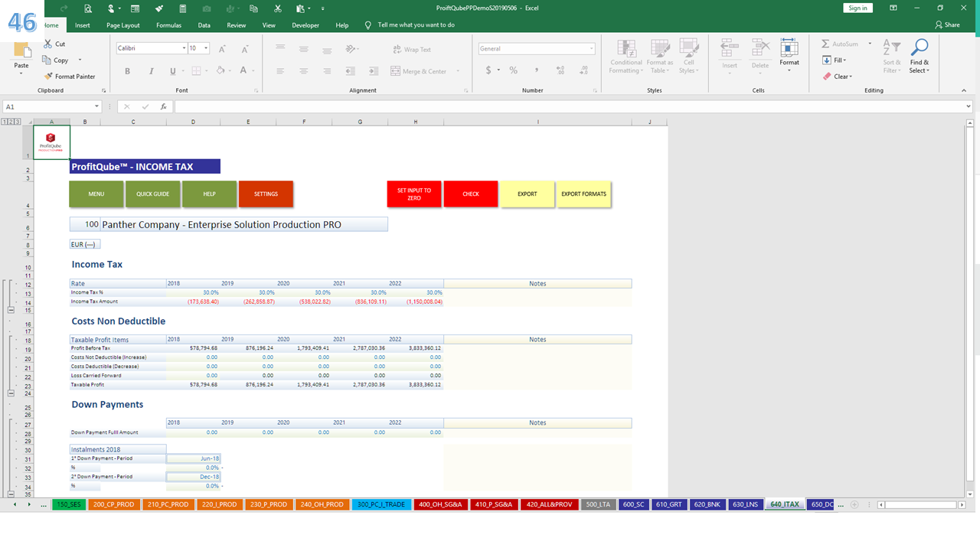This screenshot has height=551, width=980.
Task: Click the Sign in button
Action: coord(857,8)
